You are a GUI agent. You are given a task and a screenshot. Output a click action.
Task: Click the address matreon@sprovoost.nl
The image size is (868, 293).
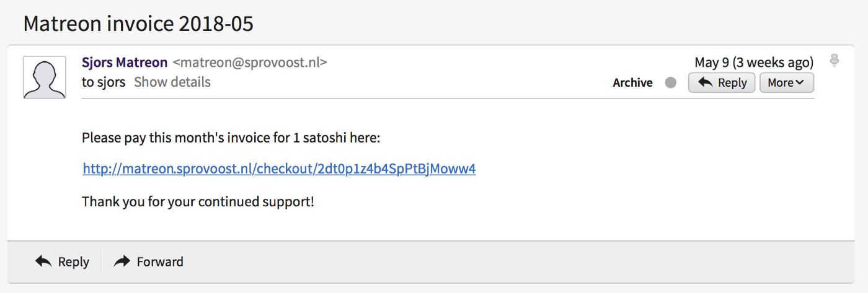click(x=250, y=63)
